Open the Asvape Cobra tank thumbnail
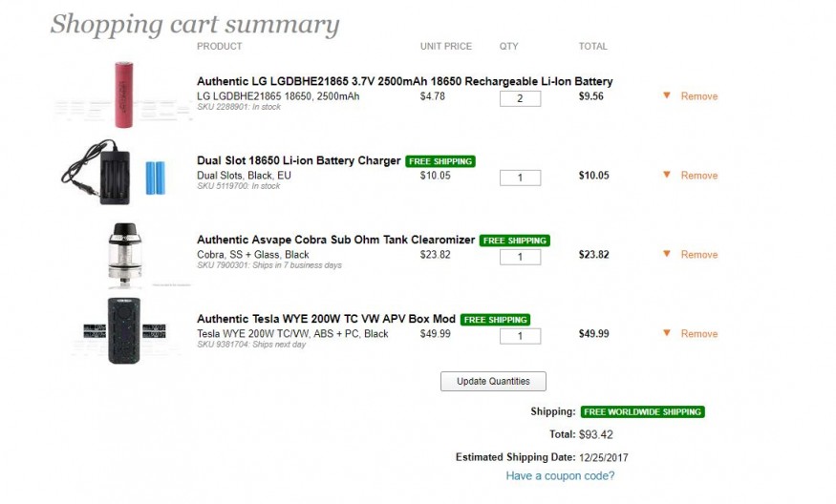This screenshot has height=504, width=836. pyautogui.click(x=125, y=254)
